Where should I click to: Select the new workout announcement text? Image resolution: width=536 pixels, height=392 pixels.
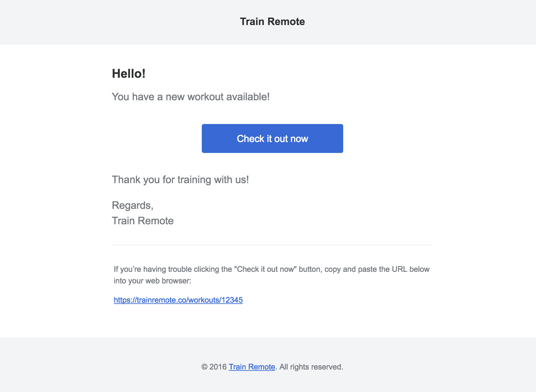point(190,97)
